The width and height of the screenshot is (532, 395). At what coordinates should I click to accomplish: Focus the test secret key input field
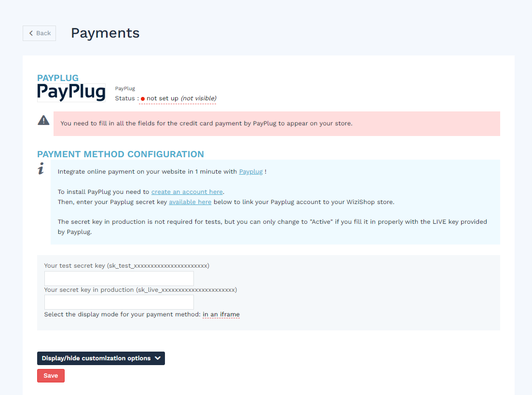[x=119, y=279]
